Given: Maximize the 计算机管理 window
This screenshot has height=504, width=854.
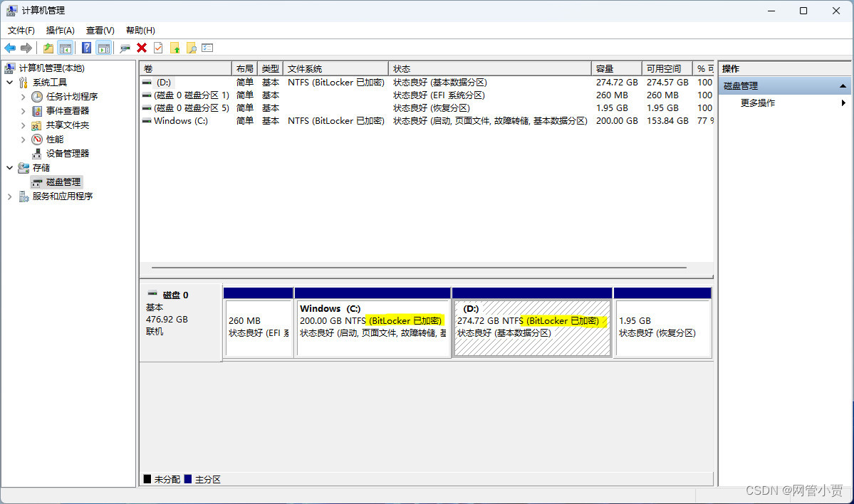Looking at the screenshot, I should pos(803,11).
